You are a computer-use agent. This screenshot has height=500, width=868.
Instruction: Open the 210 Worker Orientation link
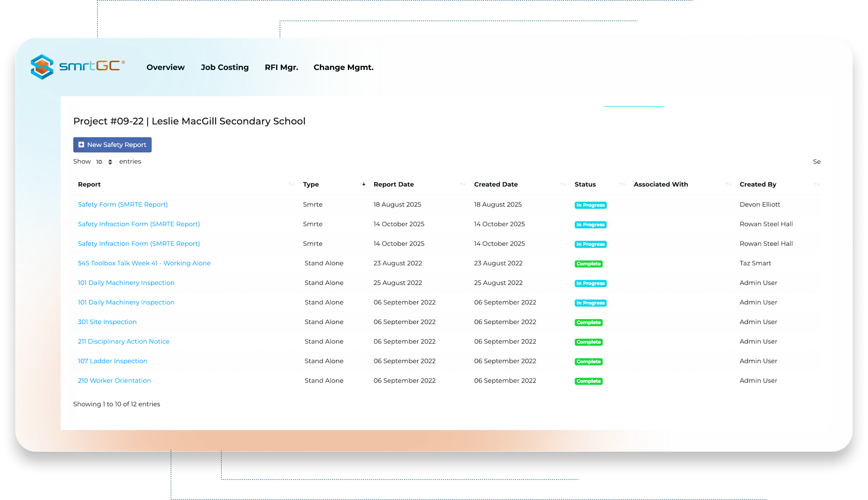click(114, 380)
